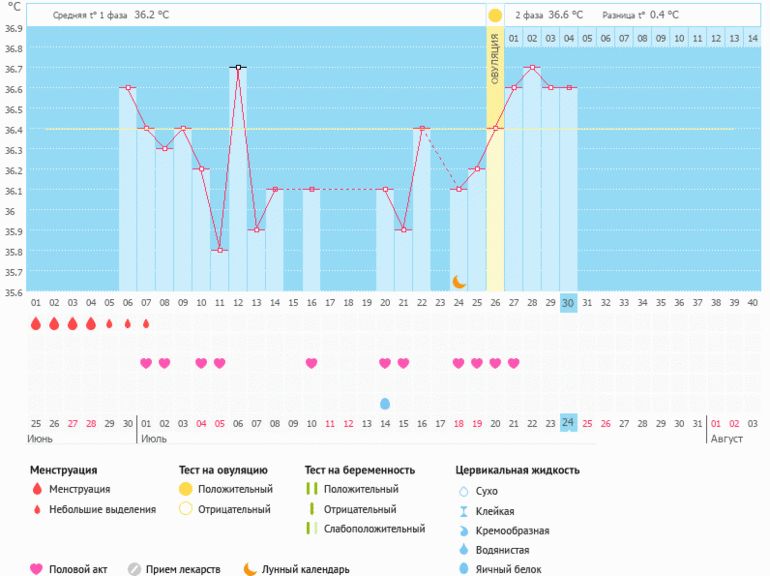
Task: Click the Яичный белок legend icon
Action: (x=463, y=569)
